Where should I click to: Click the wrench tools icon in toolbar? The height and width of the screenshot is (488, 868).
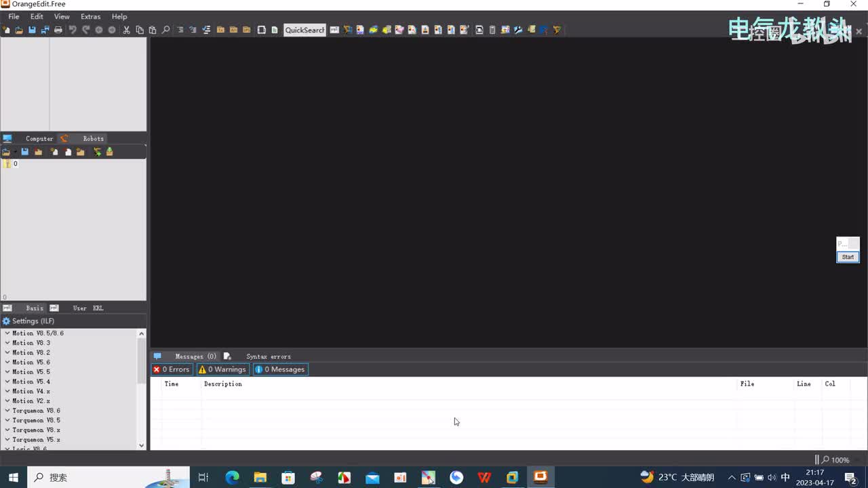click(518, 30)
